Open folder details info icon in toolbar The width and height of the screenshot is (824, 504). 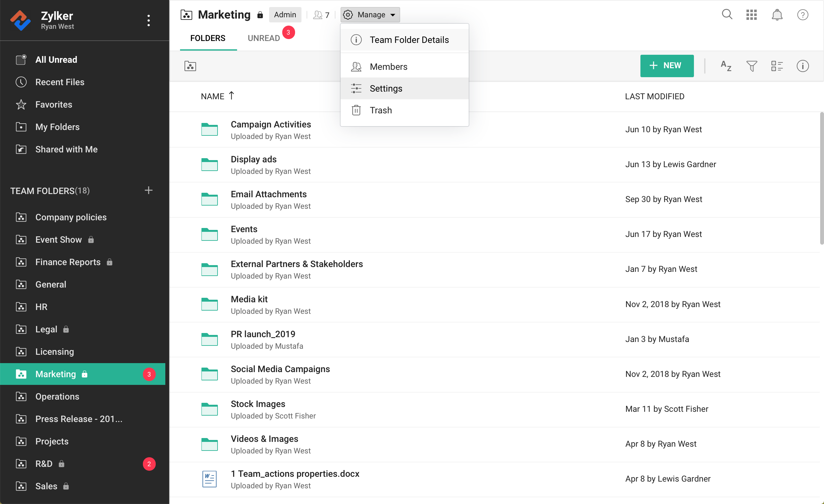[x=802, y=66]
